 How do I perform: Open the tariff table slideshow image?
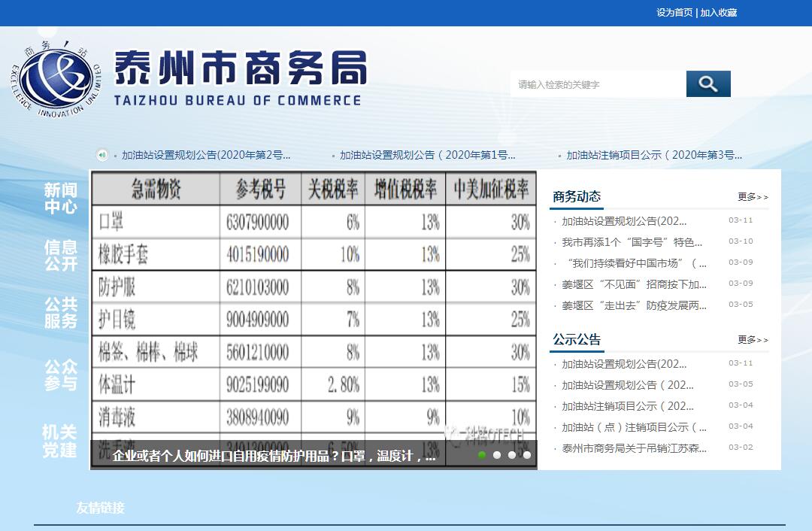click(x=314, y=308)
